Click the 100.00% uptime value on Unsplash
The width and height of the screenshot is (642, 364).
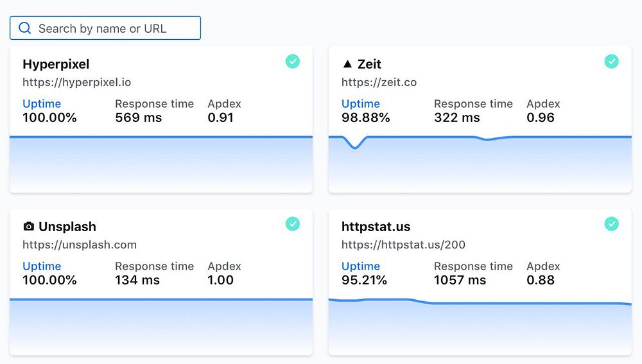tap(49, 281)
